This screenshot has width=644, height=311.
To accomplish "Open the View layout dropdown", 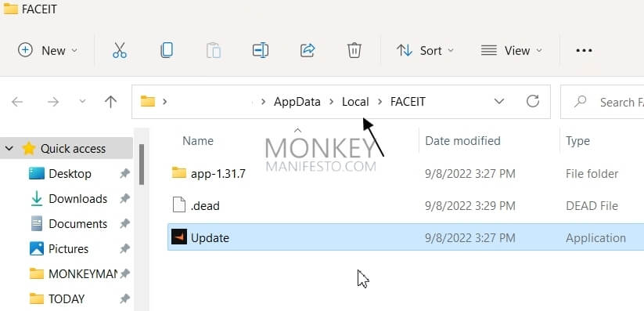I will point(512,51).
